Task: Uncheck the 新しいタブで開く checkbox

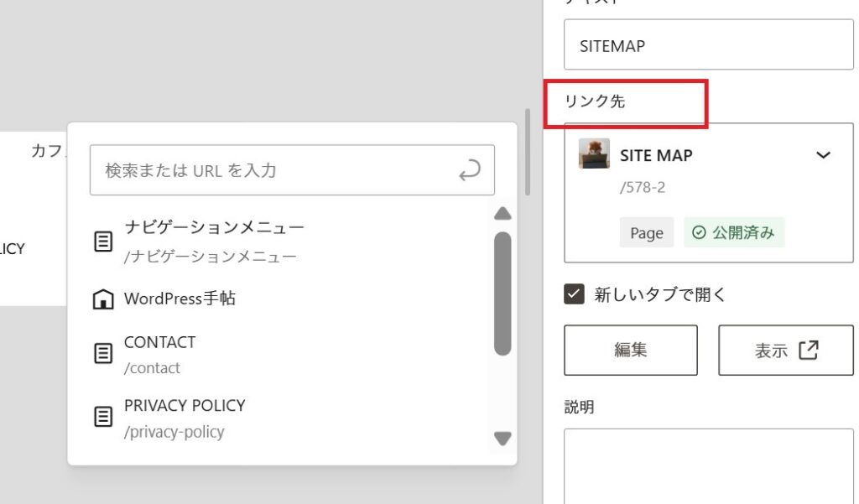Action: click(574, 294)
